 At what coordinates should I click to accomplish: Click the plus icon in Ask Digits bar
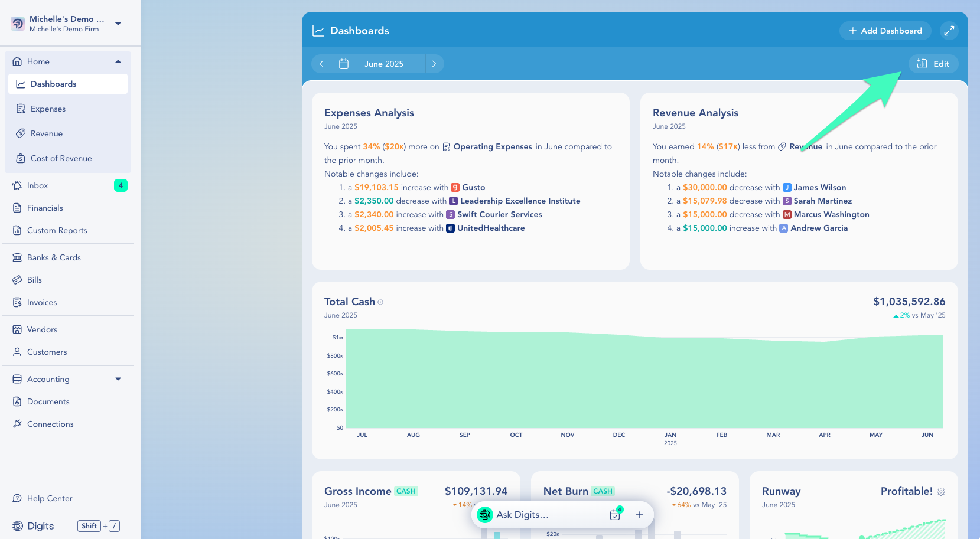coord(639,515)
